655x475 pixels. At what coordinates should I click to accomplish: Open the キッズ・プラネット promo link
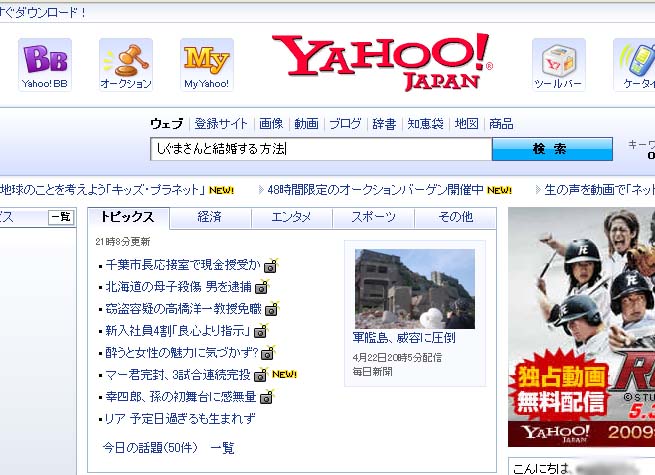(102, 190)
